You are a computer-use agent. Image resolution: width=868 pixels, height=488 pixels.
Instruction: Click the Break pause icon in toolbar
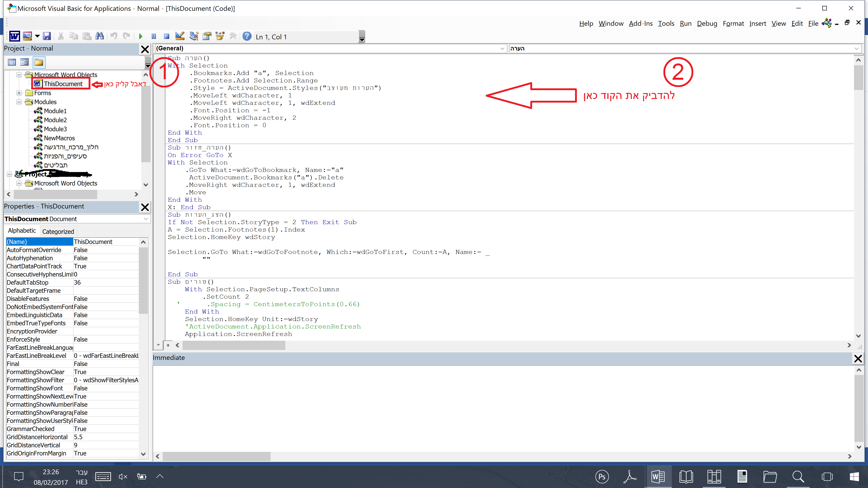coord(154,36)
